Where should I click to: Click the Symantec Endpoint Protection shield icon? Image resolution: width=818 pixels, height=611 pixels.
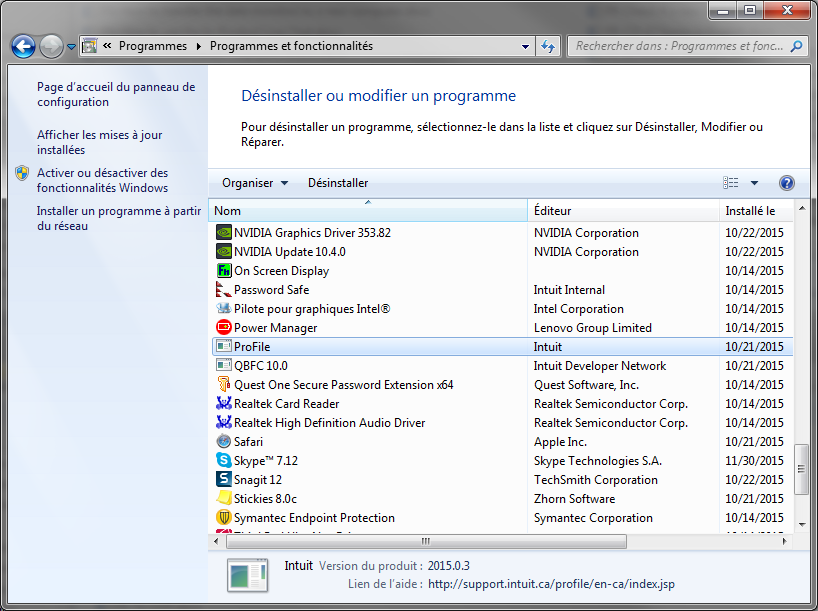[224, 518]
